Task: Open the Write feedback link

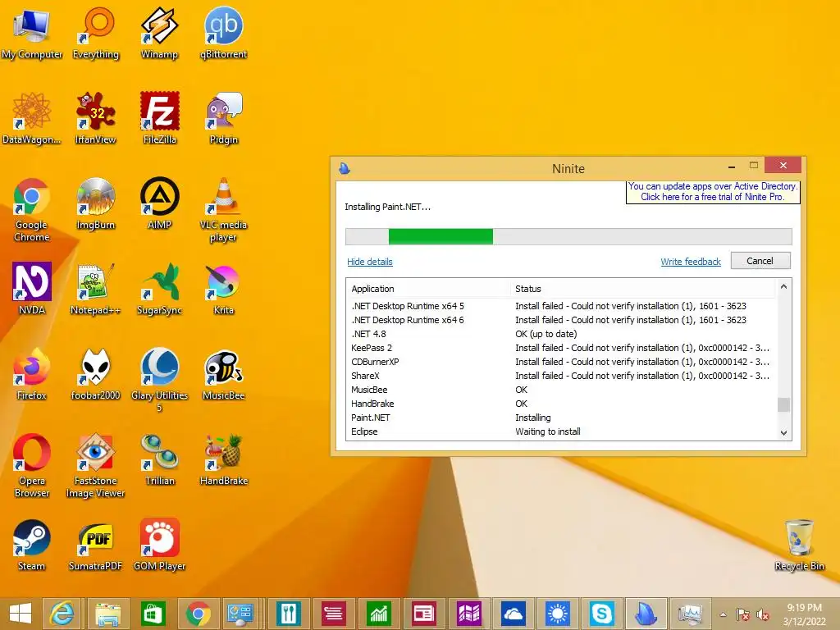Action: (x=691, y=262)
